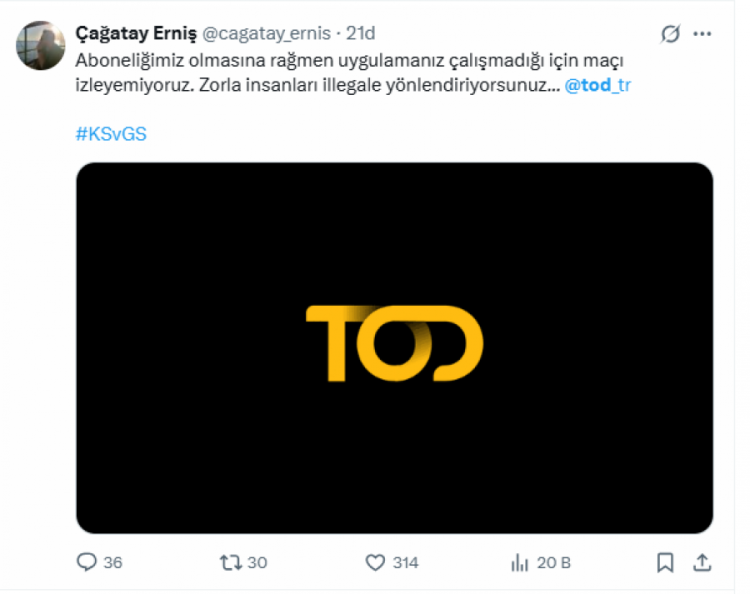Click the share upload arrow icon

[702, 563]
